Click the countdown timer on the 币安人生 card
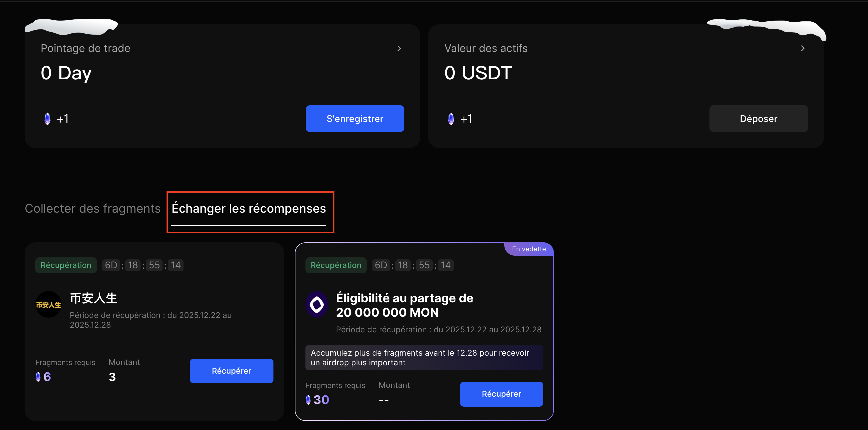 143,265
